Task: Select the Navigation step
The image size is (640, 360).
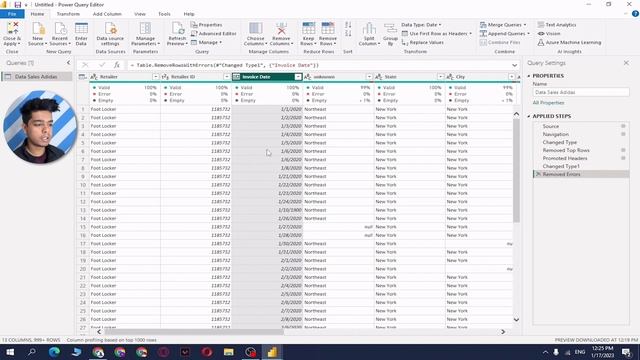Action: (x=556, y=134)
